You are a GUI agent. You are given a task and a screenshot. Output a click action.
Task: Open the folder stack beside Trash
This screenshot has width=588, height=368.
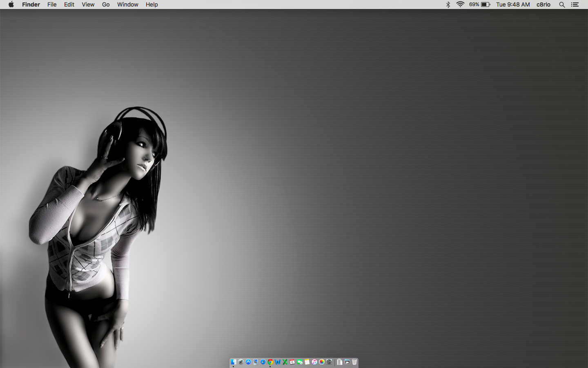pos(347,362)
